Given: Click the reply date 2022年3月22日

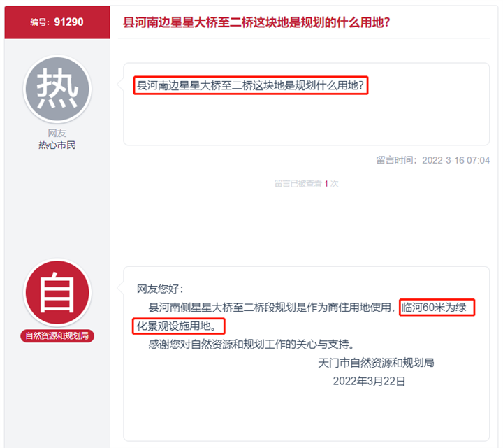Looking at the screenshot, I should 369,381.
